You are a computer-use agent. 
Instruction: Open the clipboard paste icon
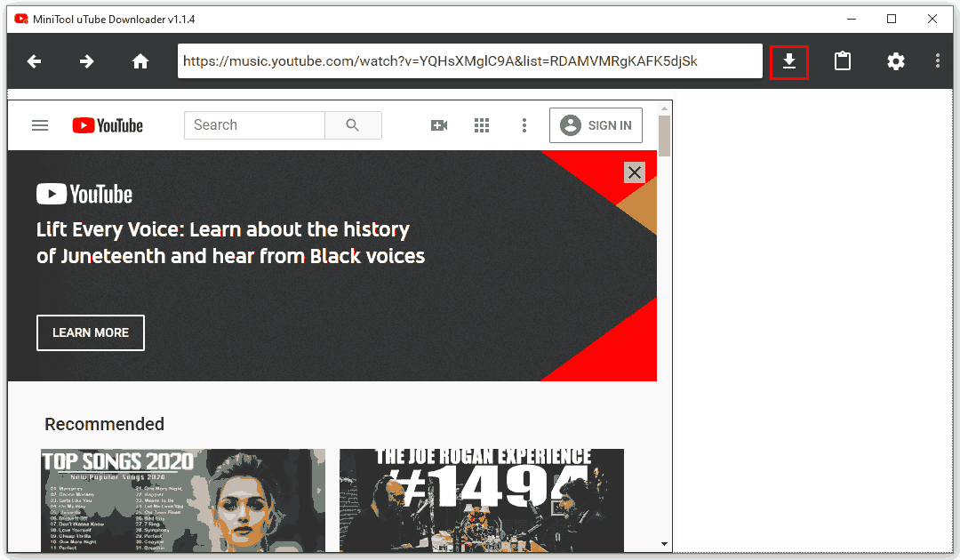click(843, 61)
